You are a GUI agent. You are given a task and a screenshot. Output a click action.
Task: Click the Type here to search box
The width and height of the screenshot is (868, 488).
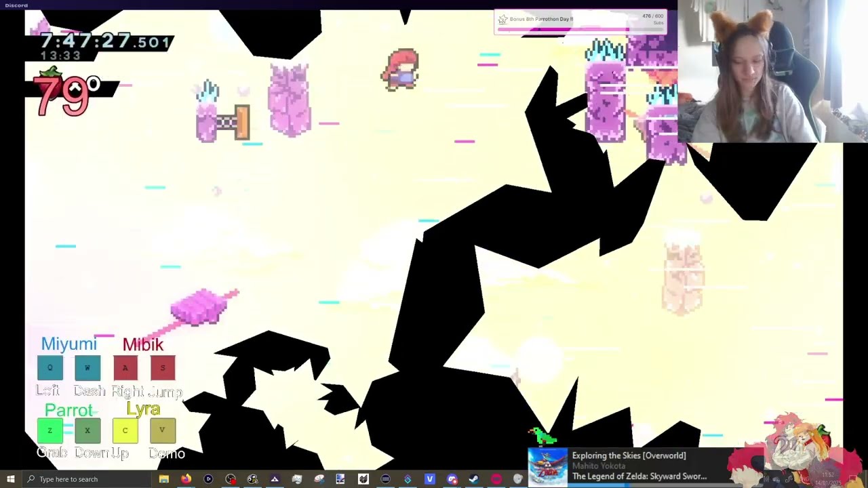click(87, 479)
